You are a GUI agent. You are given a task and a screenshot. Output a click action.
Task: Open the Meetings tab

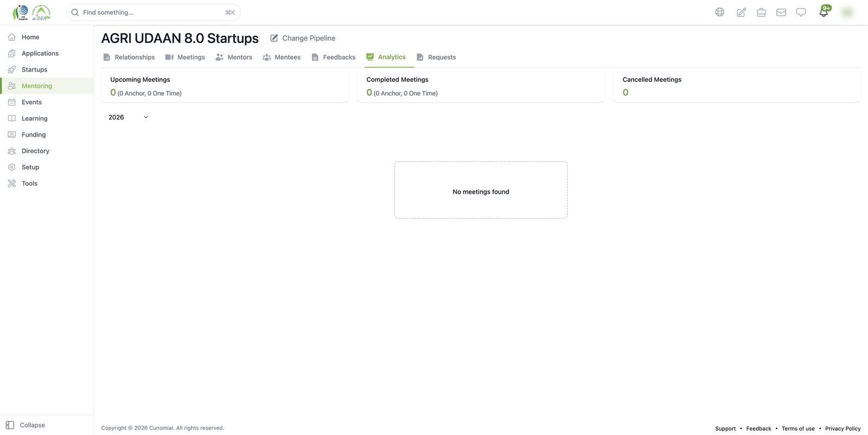pyautogui.click(x=185, y=57)
